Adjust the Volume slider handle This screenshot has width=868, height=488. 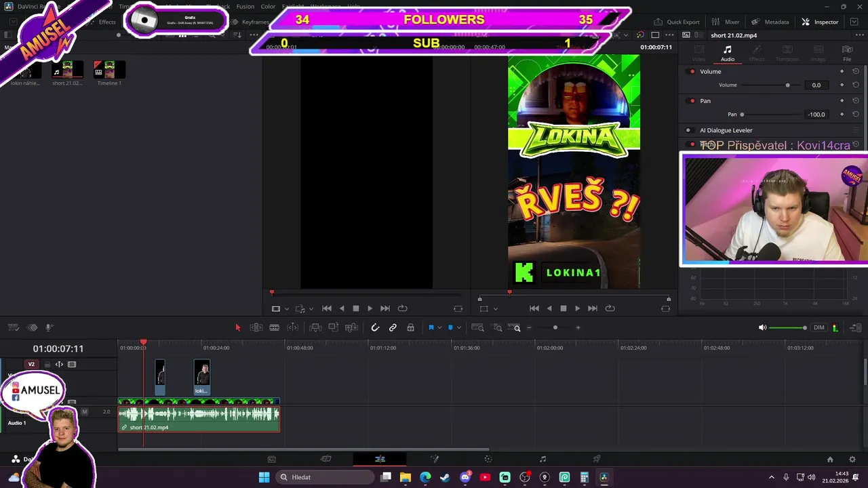(x=787, y=85)
